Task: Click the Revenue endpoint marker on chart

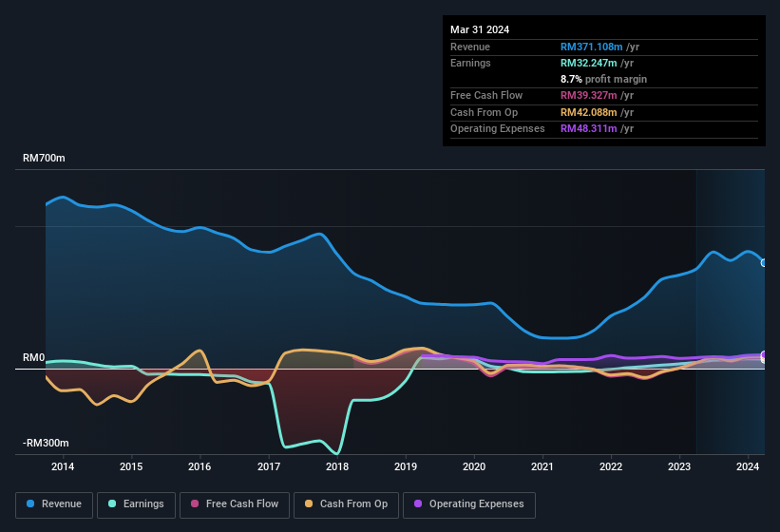Action: (x=764, y=262)
